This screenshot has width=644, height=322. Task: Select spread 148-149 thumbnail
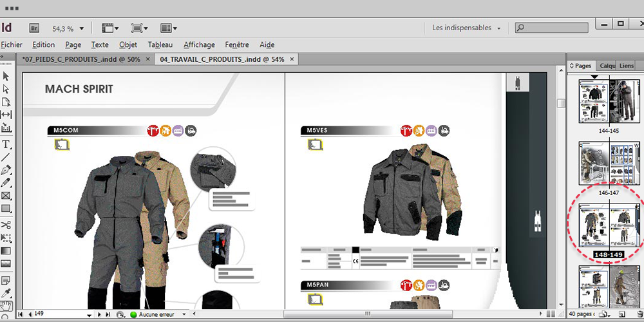(609, 225)
